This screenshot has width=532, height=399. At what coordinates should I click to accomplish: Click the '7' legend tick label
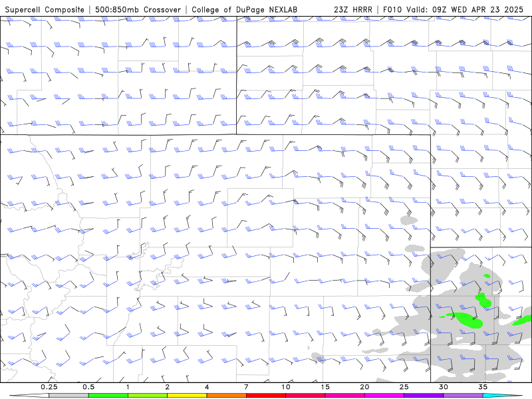pos(246,387)
